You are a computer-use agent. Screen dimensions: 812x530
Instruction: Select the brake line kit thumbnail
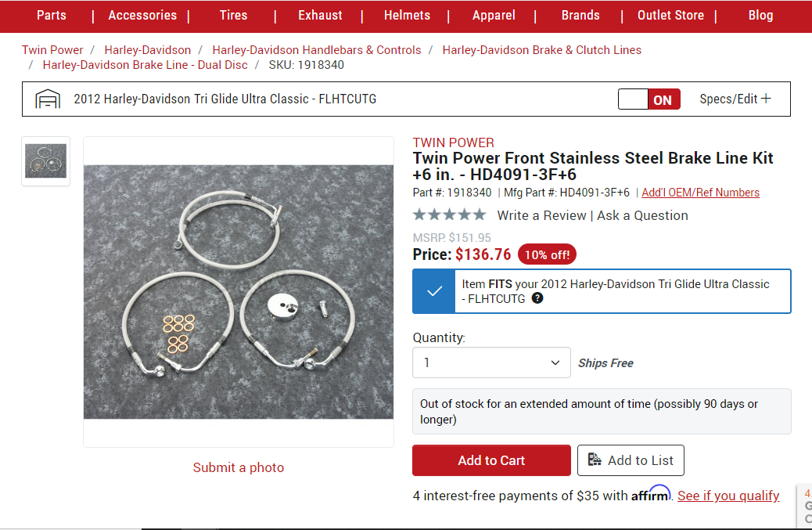45,161
